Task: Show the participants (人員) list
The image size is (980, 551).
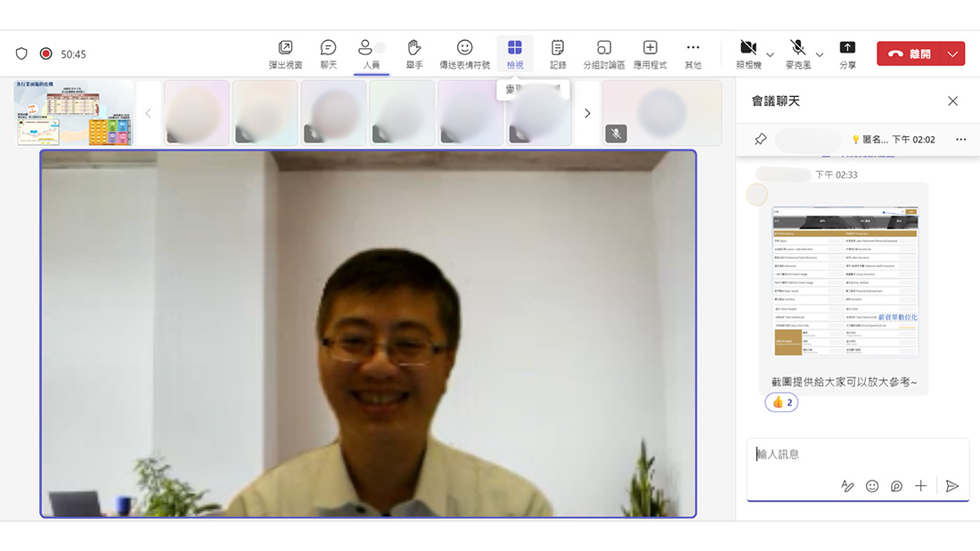Action: [x=372, y=54]
